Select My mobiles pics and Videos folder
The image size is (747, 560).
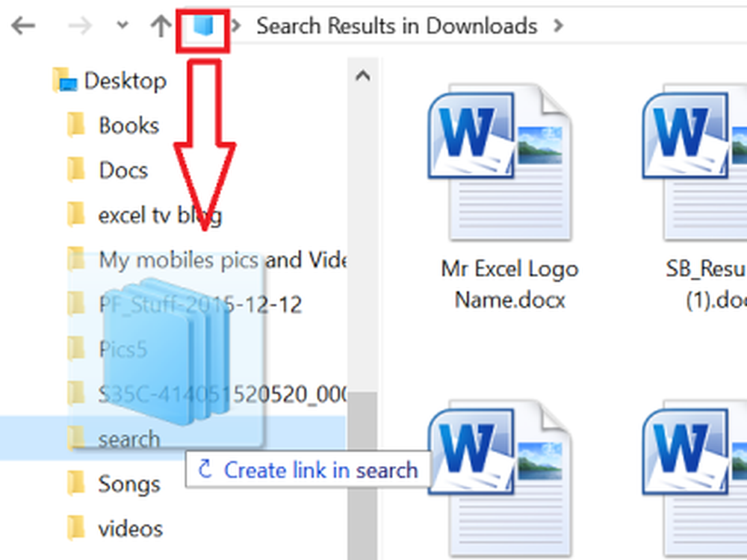click(207, 260)
